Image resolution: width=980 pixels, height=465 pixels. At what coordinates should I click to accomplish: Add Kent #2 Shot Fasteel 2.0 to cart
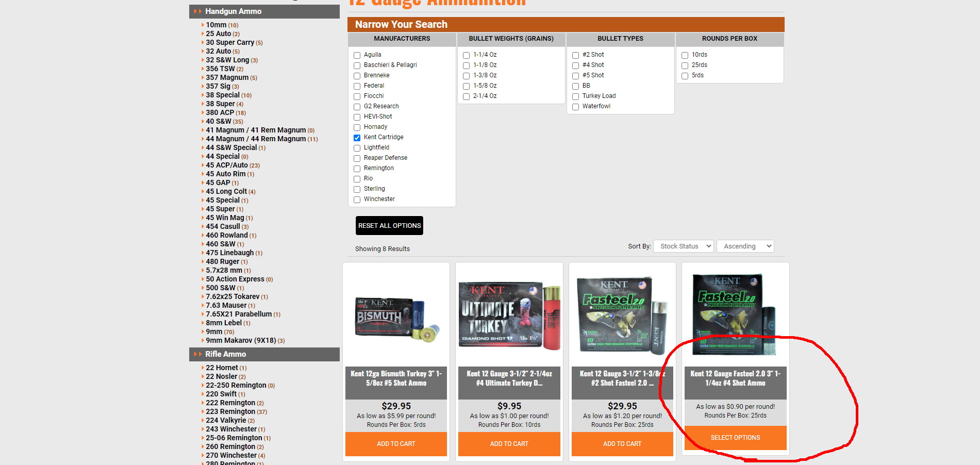622,444
